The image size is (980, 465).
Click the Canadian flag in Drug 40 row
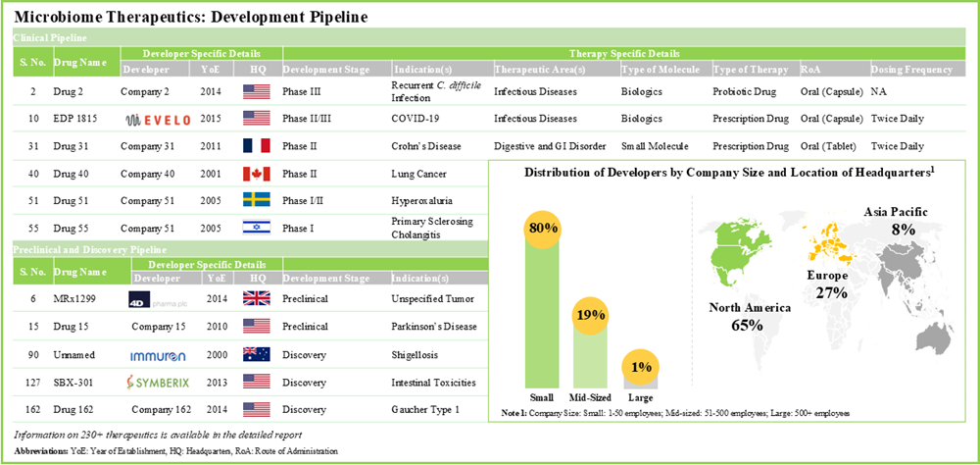coord(257,174)
